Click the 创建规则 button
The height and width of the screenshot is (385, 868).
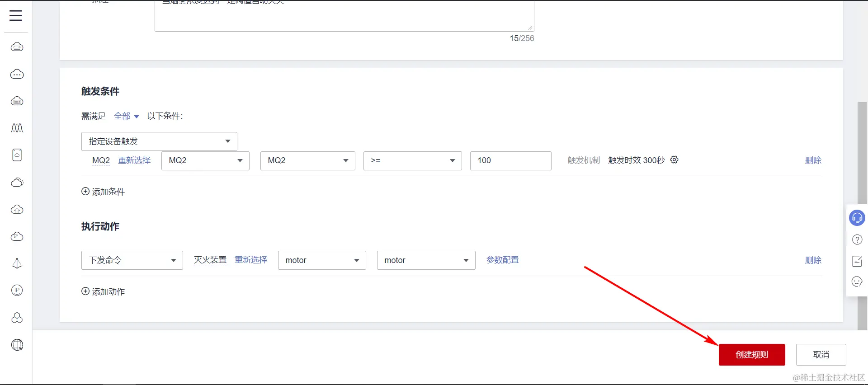click(x=752, y=355)
